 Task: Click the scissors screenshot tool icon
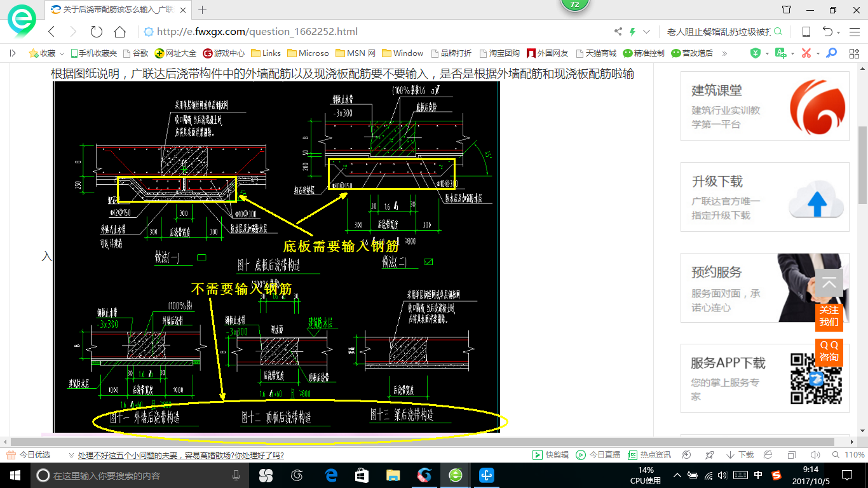coord(806,53)
